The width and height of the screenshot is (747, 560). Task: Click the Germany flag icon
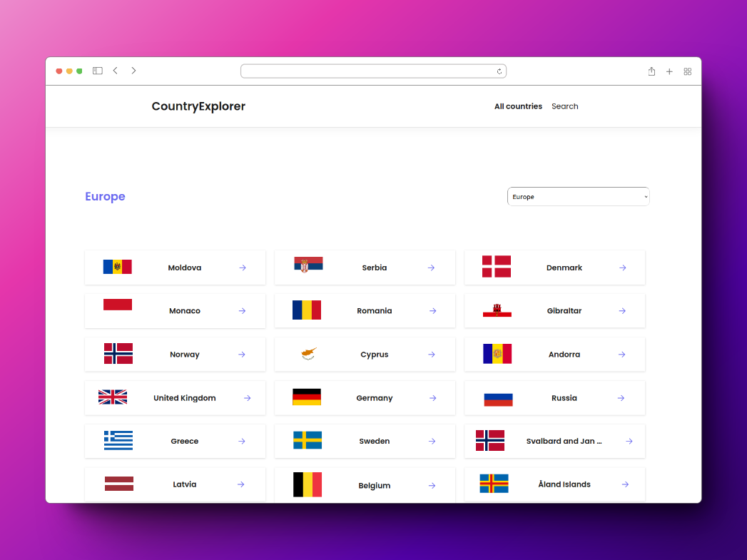307,397
